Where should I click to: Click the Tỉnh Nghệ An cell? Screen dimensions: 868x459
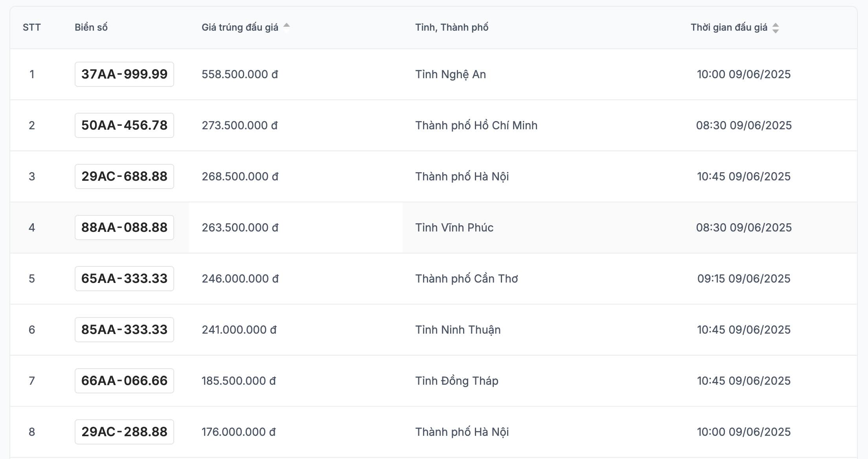click(451, 74)
